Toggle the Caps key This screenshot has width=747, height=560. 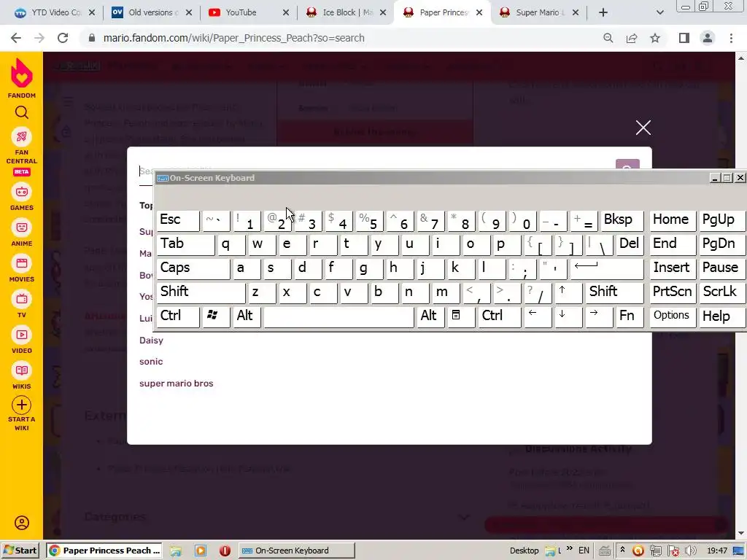tap(193, 268)
